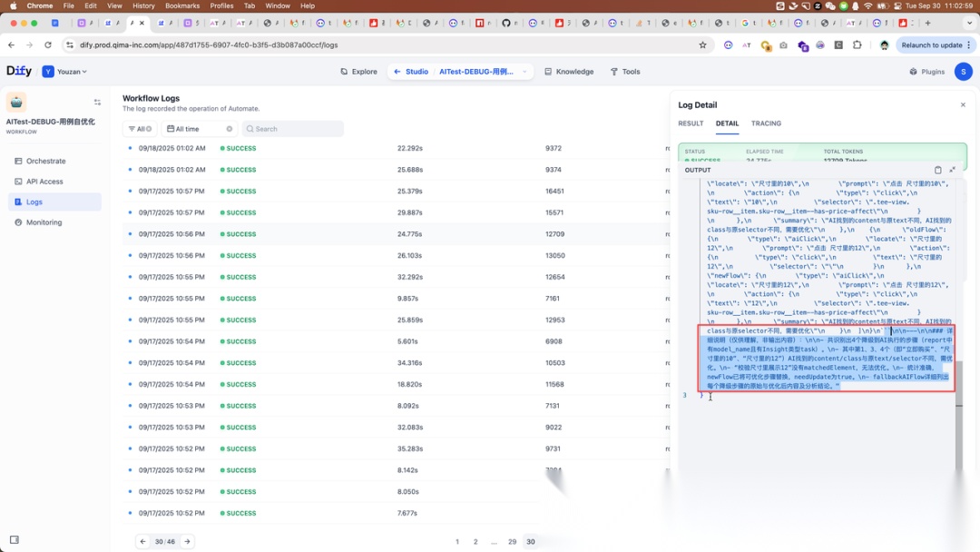
Task: Reload the page
Action: pyautogui.click(x=48, y=45)
